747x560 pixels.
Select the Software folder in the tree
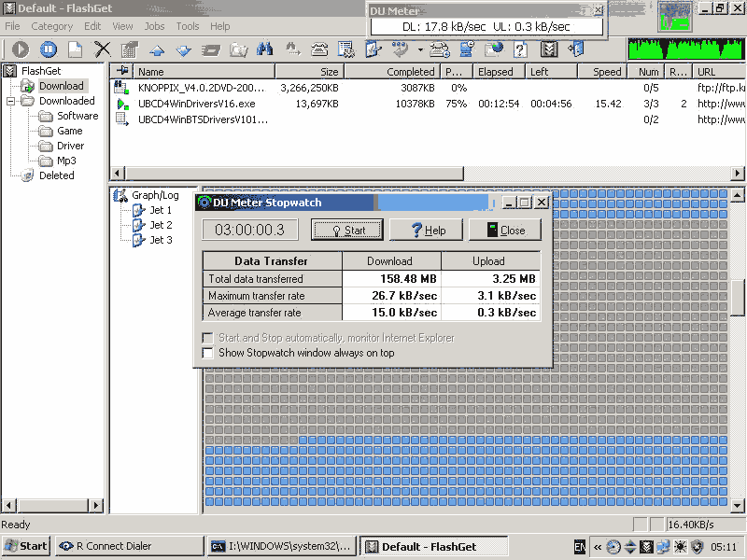click(x=78, y=116)
